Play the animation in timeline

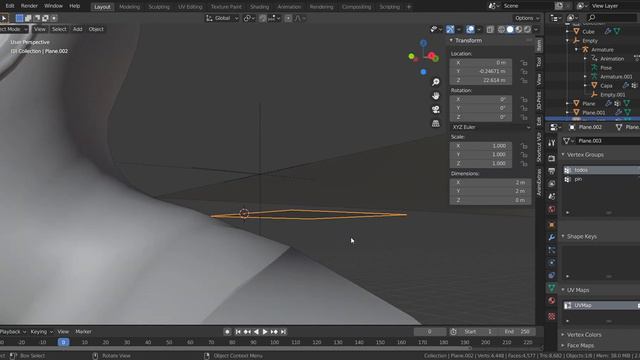(265, 332)
